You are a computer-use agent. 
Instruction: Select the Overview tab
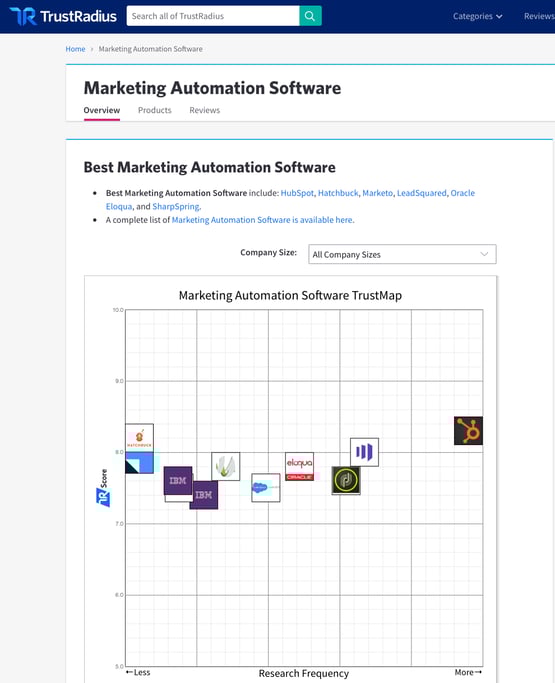click(x=102, y=110)
